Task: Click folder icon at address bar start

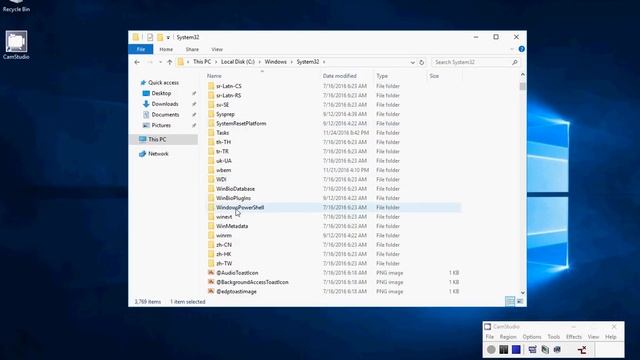Action: [181, 62]
